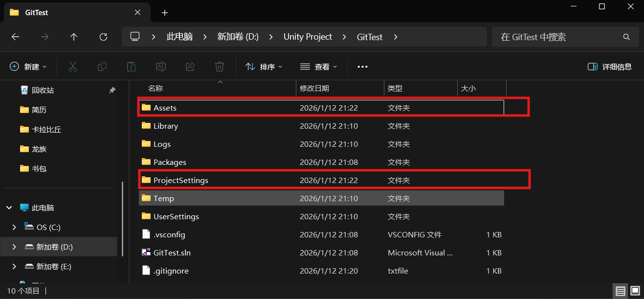Screen dimensions: 644x299
Task: Click 新加卷 (D:) in address breadcrumb
Action: pos(238,37)
